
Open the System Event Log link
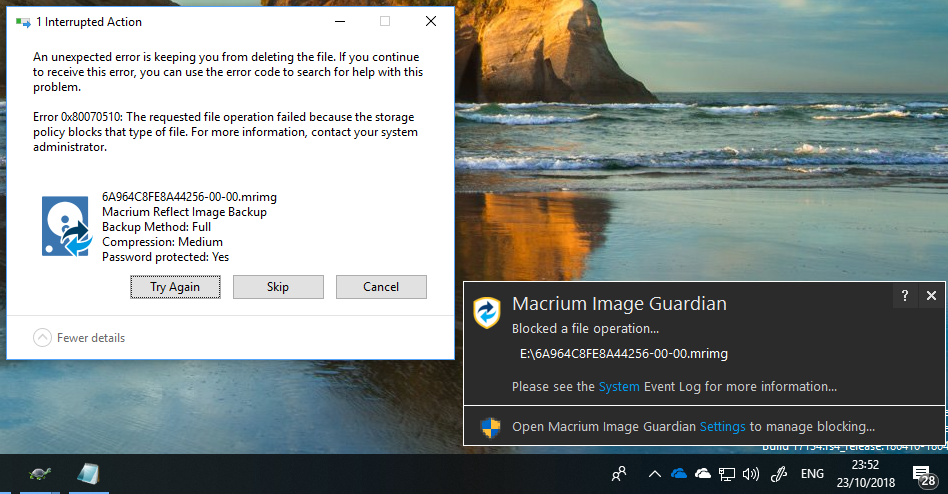(x=619, y=386)
